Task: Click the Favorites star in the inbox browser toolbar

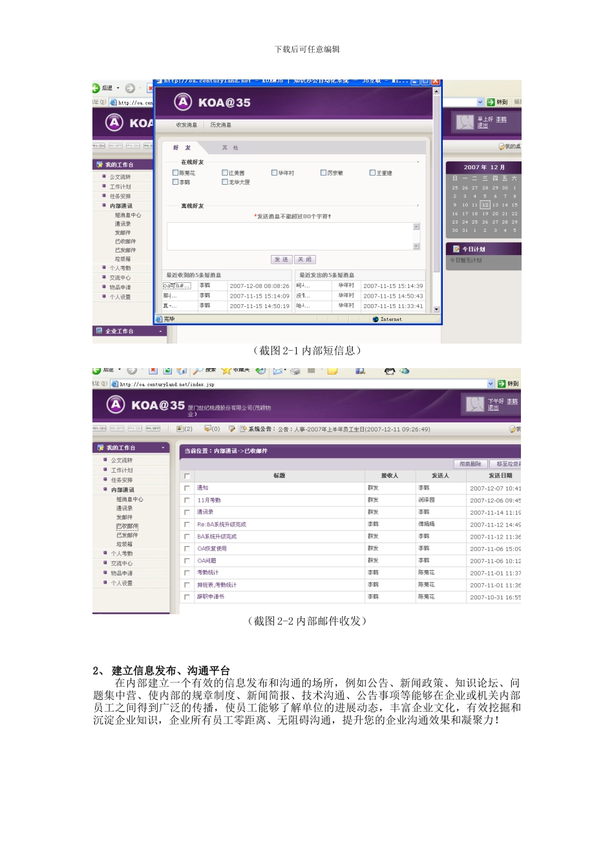Action: [x=226, y=371]
